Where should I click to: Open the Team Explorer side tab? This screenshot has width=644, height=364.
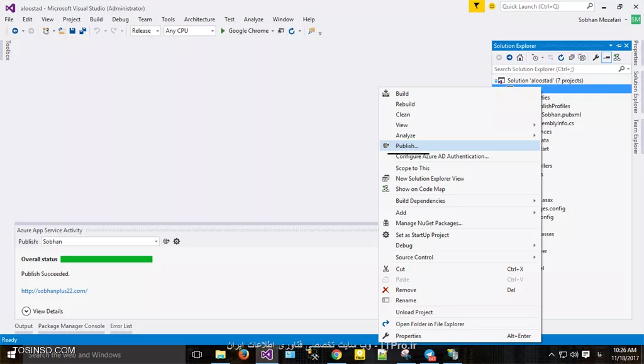click(636, 137)
